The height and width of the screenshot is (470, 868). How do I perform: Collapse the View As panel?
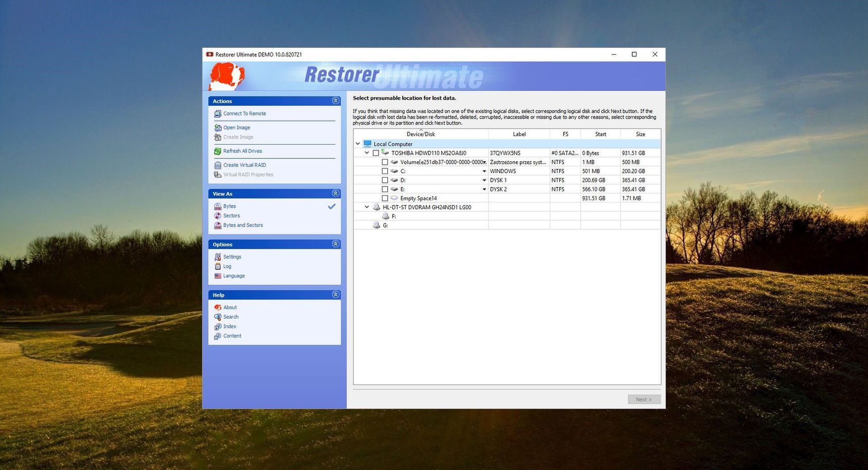click(x=336, y=194)
